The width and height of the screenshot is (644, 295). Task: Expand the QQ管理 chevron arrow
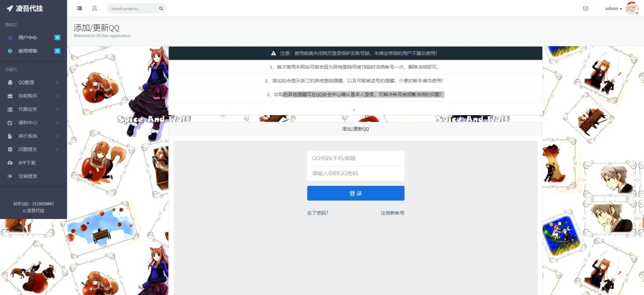coord(57,82)
